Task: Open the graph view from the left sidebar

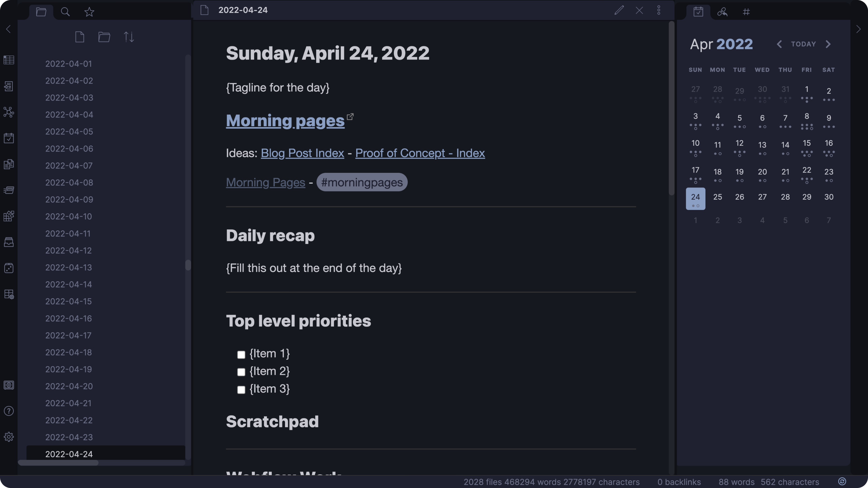Action: pos(9,112)
